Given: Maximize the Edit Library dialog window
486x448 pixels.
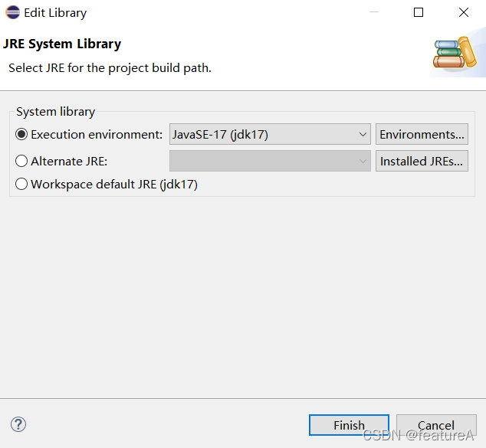Looking at the screenshot, I should 419,12.
